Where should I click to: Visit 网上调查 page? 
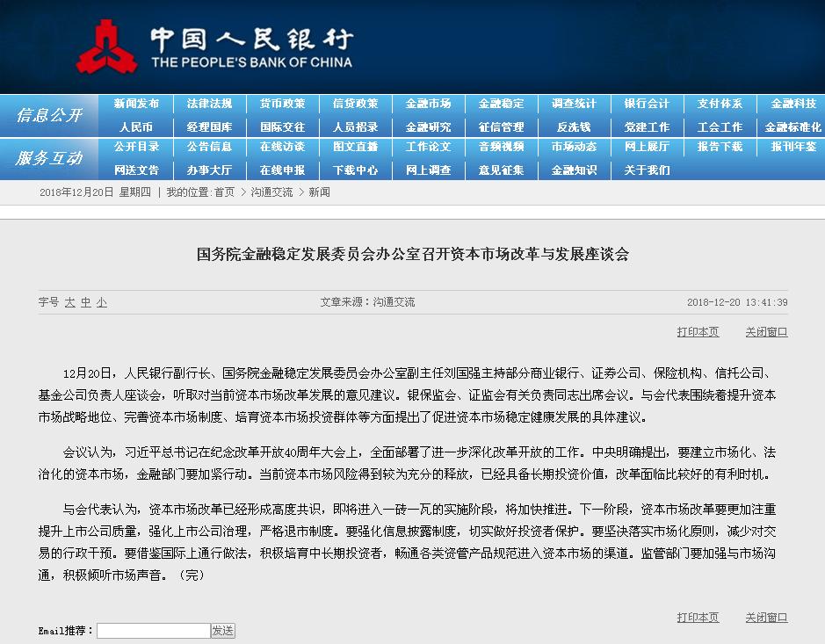tap(428, 170)
